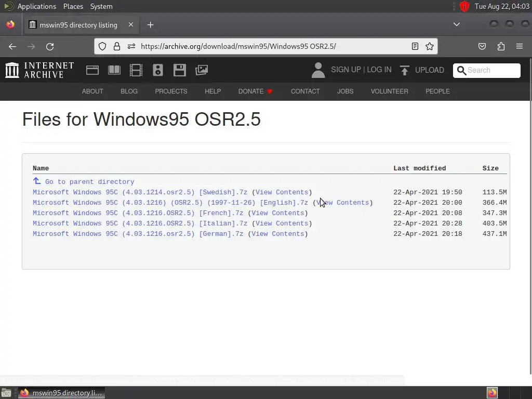Download the Swedish .7z file
532x399 pixels.
(x=140, y=192)
